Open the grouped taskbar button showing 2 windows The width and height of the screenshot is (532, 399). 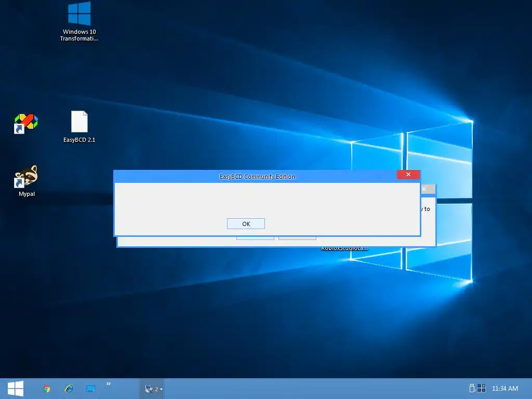click(152, 389)
